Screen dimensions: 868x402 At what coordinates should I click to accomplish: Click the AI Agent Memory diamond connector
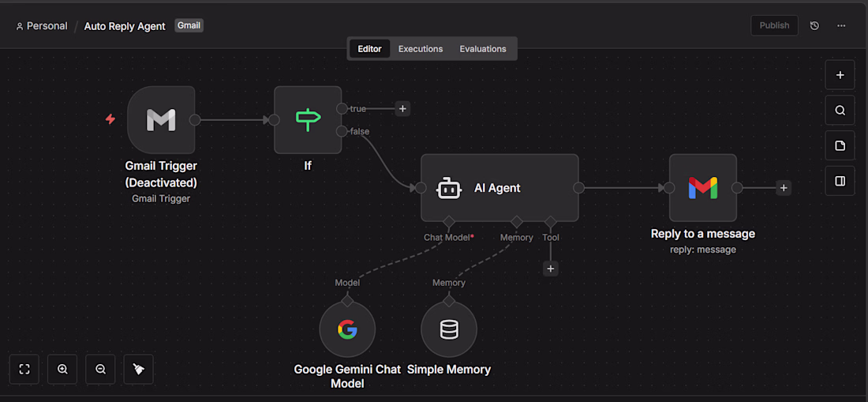[517, 221]
